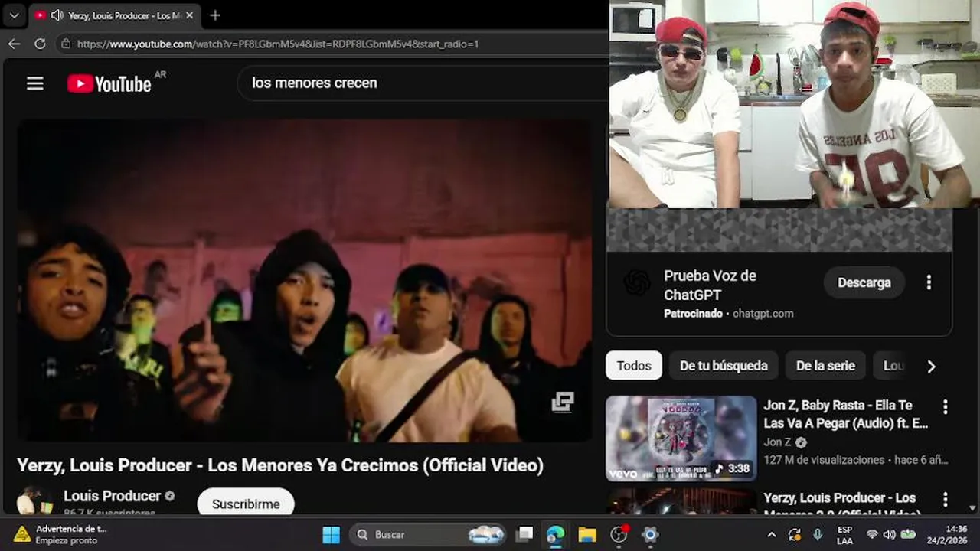This screenshot has height=551, width=980.
Task: Click the video player to pause playback
Action: coord(304,280)
